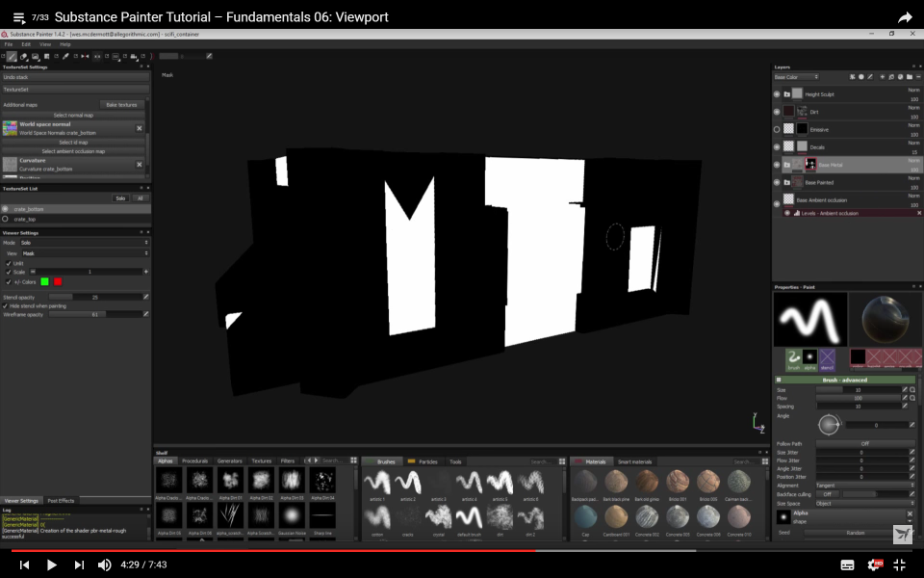
Task: Open the Edit menu
Action: [26, 44]
